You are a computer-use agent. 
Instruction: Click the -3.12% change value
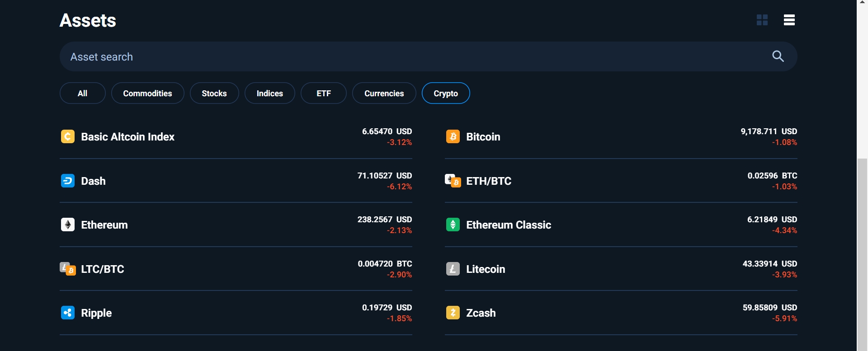[x=400, y=142]
